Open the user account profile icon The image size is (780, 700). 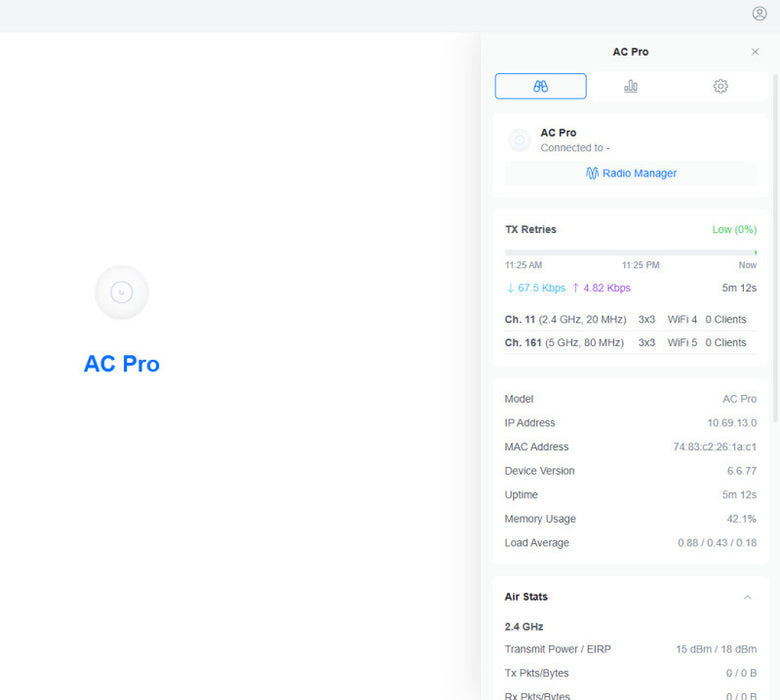click(x=759, y=13)
